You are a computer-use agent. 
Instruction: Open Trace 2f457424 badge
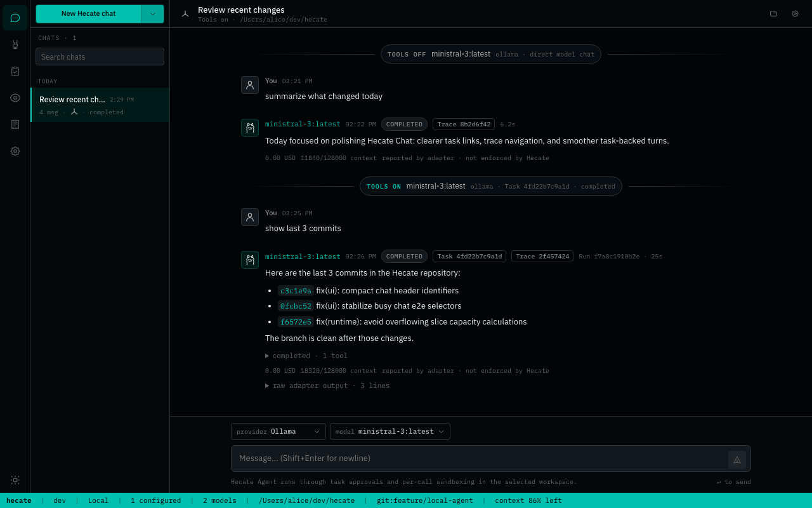pyautogui.click(x=542, y=257)
